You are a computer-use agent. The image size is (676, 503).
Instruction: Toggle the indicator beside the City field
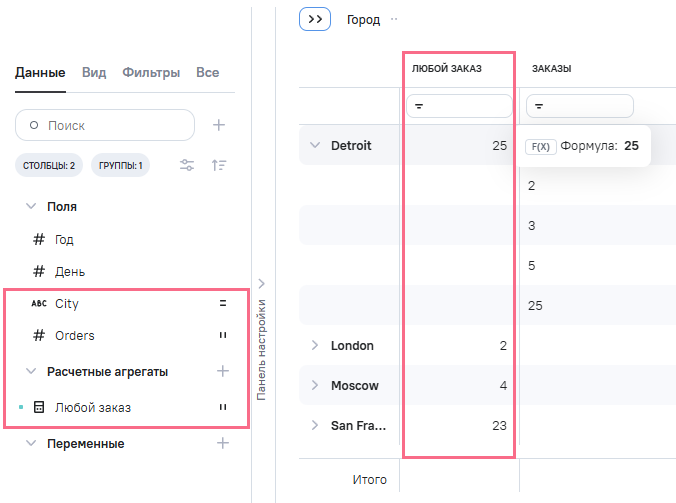click(x=222, y=303)
